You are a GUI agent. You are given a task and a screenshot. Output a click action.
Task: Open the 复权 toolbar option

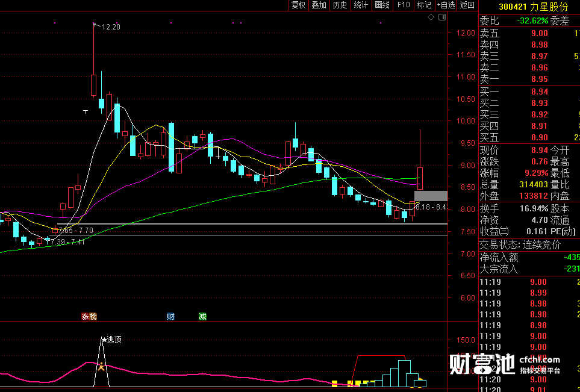coord(299,5)
